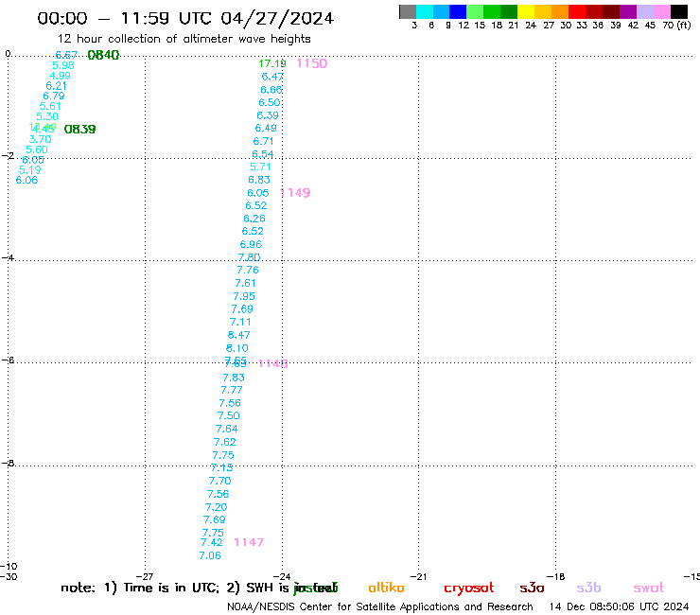Select the green time label 0840
The width and height of the screenshot is (700, 615).
(x=103, y=55)
